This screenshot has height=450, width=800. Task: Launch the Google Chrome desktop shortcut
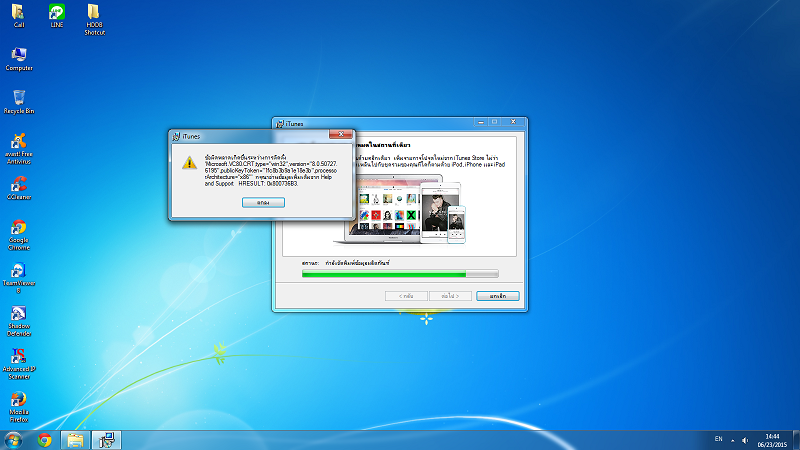pos(19,235)
